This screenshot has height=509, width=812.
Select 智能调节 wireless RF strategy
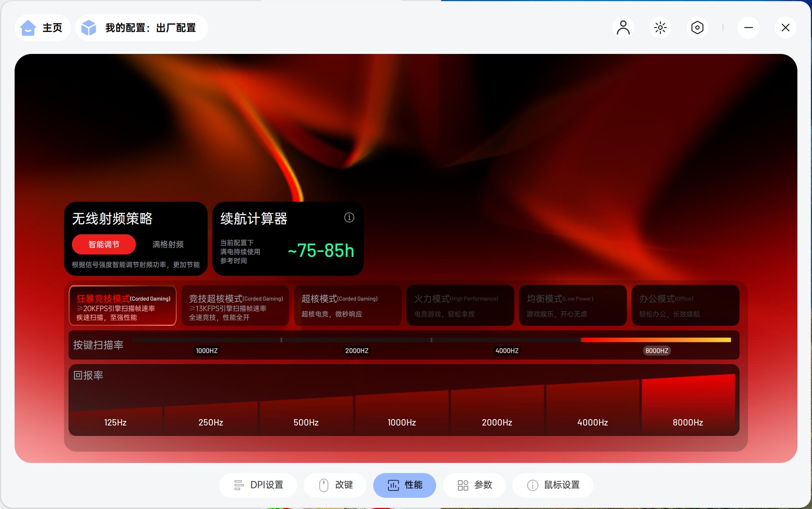click(x=104, y=245)
